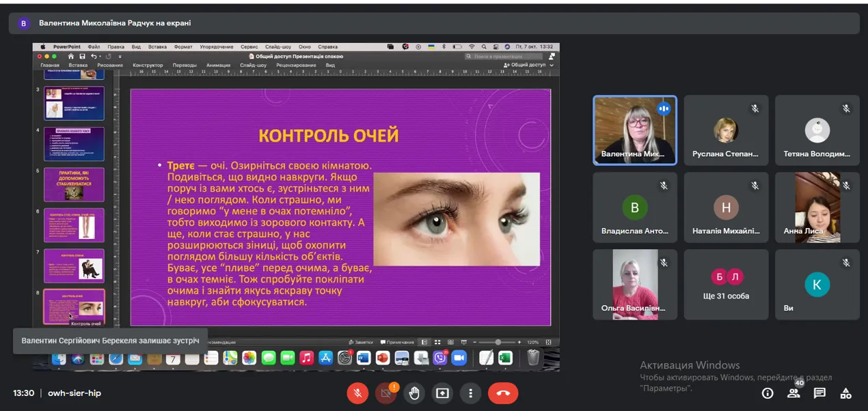Click Wi-Fi icon in macOS menu bar
Image resolution: width=868 pixels, height=411 pixels.
click(x=472, y=46)
